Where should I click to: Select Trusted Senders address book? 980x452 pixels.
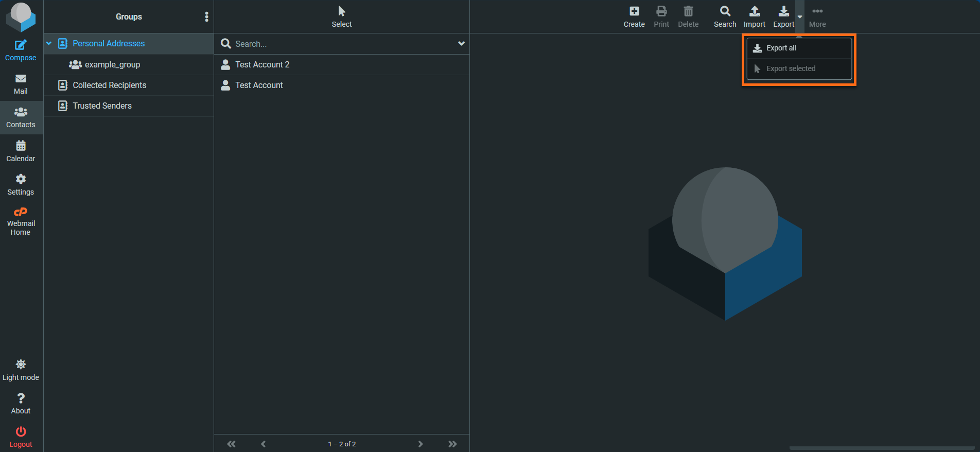129,106
